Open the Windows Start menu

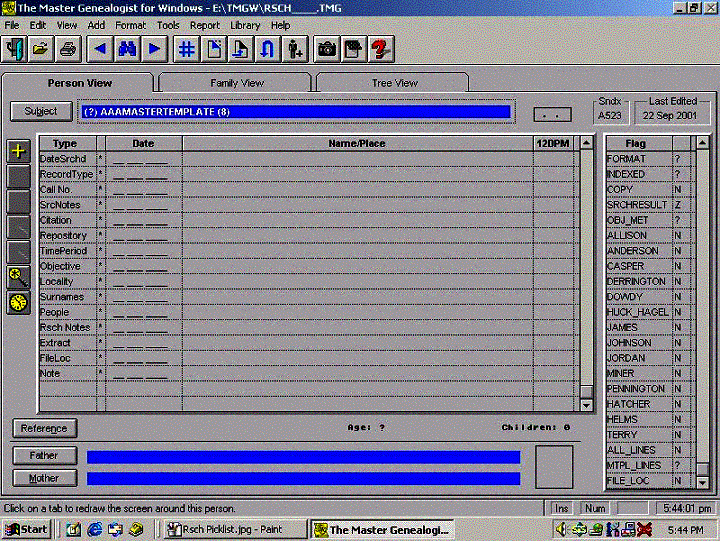coord(26,530)
